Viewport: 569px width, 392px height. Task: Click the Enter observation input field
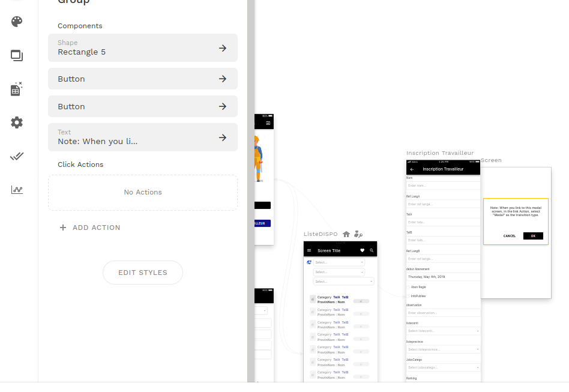tap(443, 313)
